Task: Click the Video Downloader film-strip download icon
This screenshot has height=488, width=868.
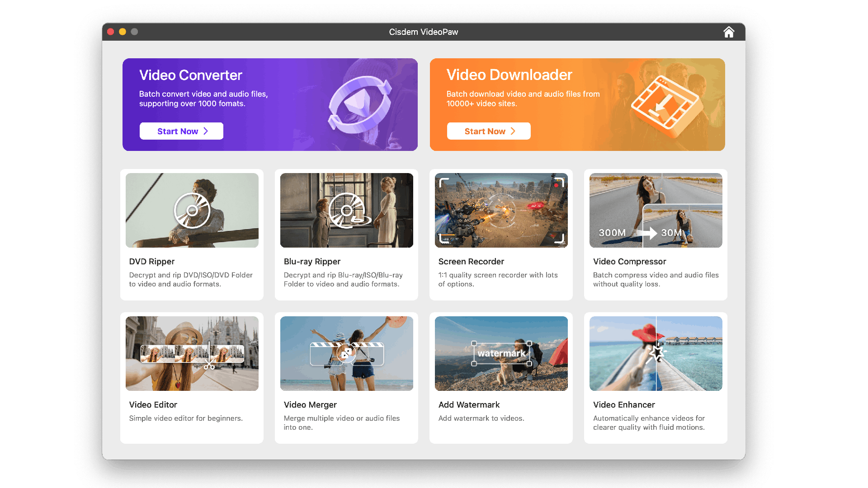Action: [667, 107]
